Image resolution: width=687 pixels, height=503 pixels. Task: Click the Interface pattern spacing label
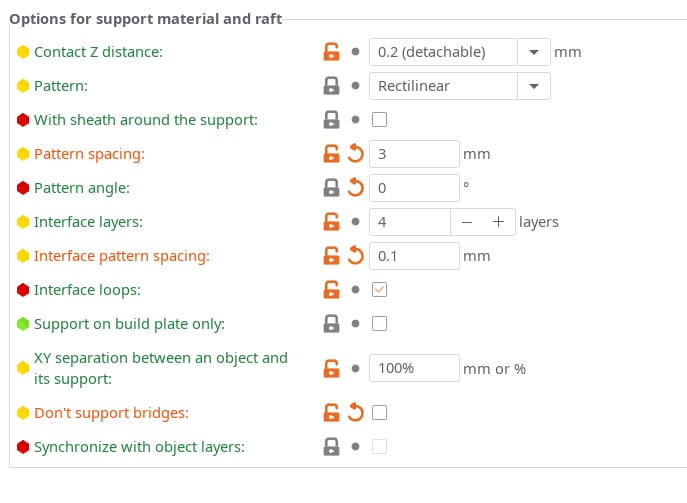[x=122, y=256]
